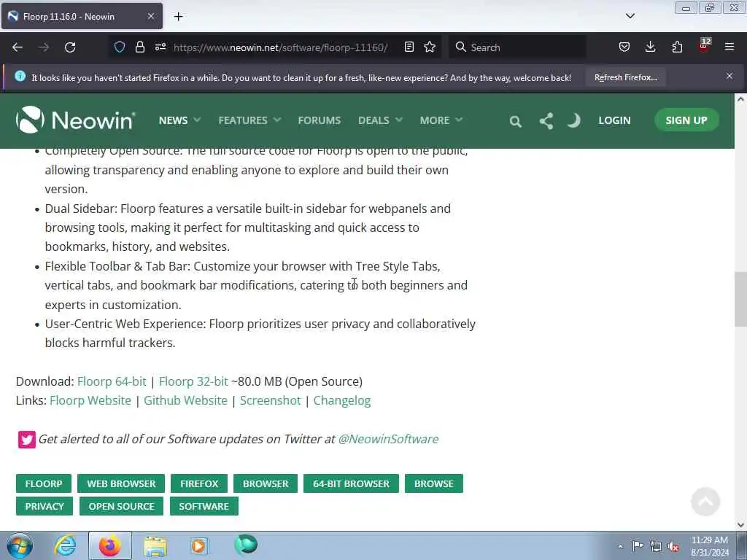Click the Neowin share icon
The height and width of the screenshot is (560, 747).
546,121
